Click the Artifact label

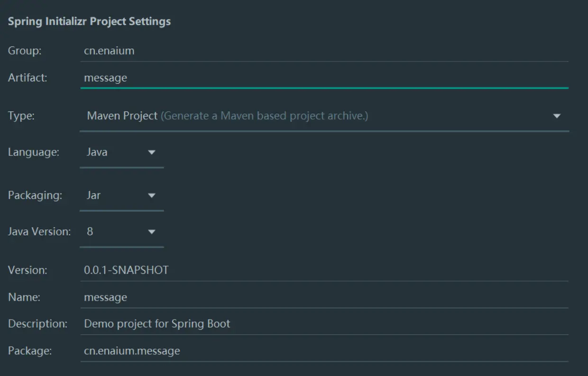(28, 78)
